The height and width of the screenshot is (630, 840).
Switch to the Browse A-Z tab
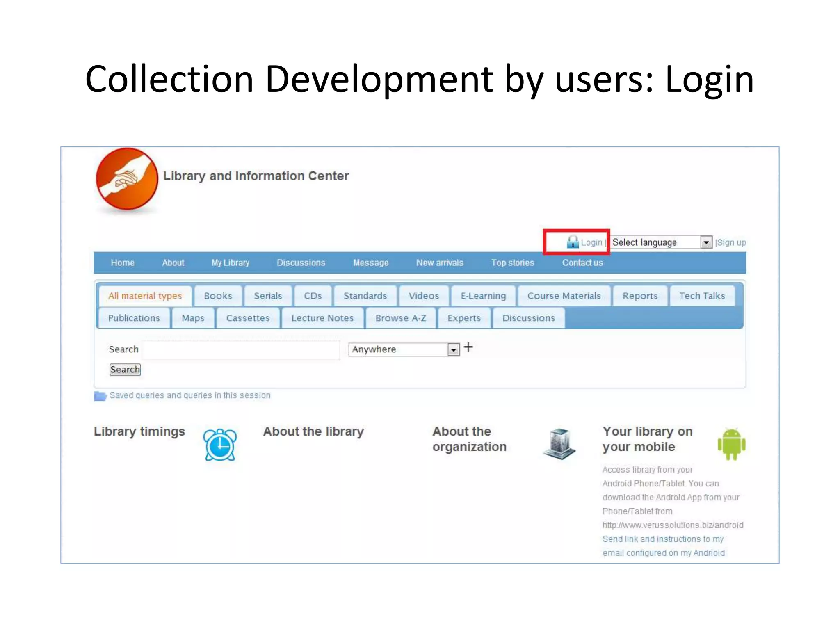pyautogui.click(x=401, y=318)
